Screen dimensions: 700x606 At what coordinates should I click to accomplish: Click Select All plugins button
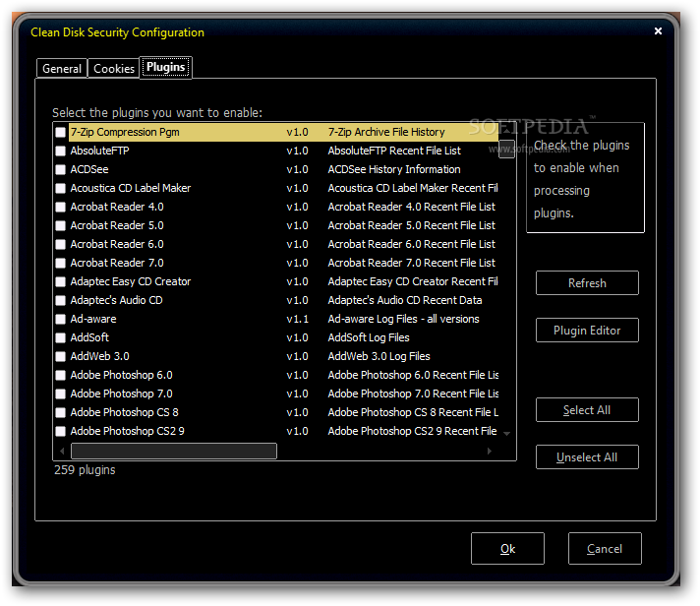(x=587, y=410)
